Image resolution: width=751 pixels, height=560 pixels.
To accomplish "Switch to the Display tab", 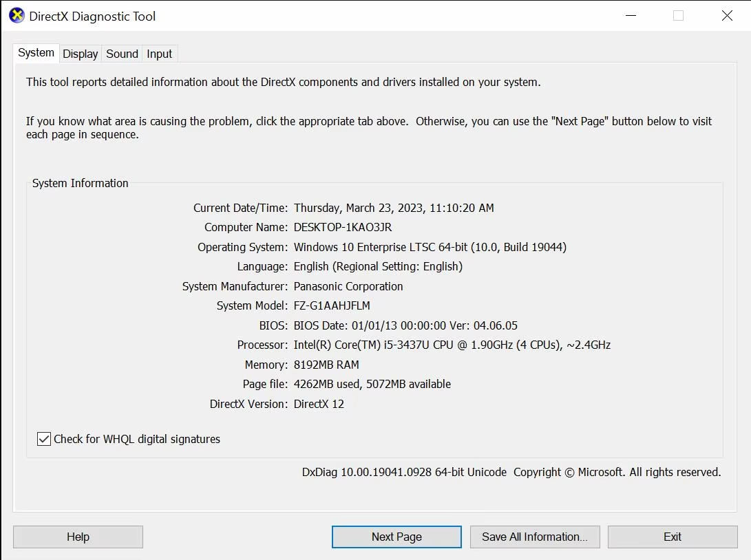I will pyautogui.click(x=80, y=54).
